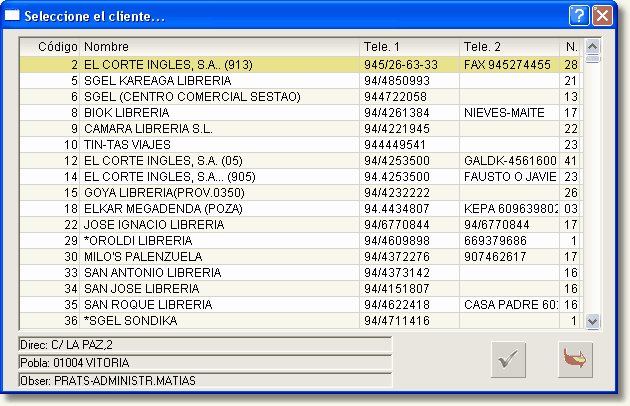The image size is (630, 406).
Task: Select SGEL KAREAGA LIBRERIA row
Action: [301, 81]
